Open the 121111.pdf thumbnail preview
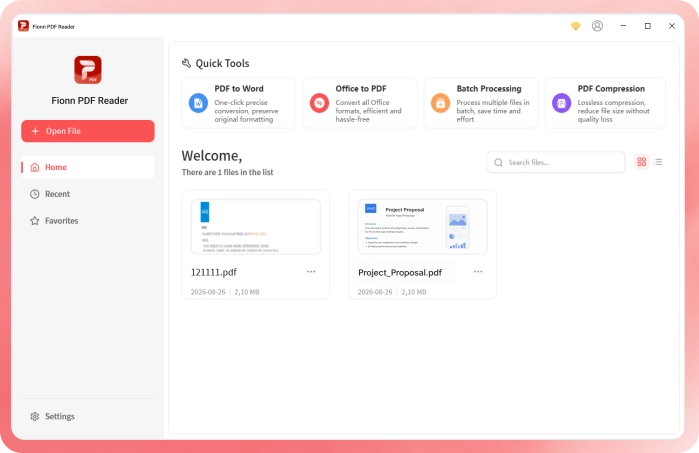Image resolution: width=699 pixels, height=453 pixels. coord(256,227)
